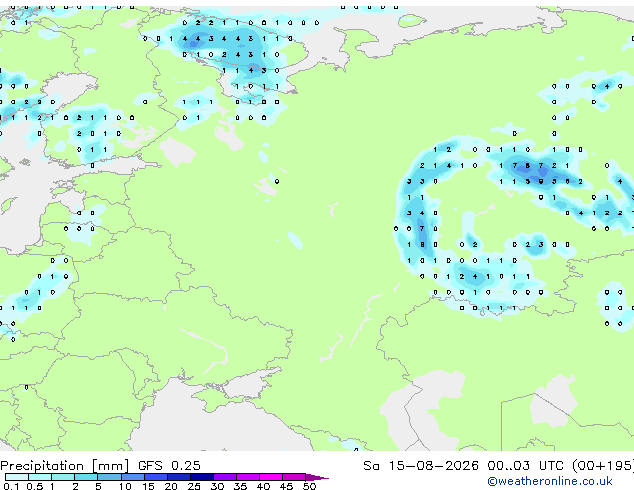Click the 'Precipitation [mm]' title text
The width and height of the screenshot is (634, 490).
(x=65, y=466)
